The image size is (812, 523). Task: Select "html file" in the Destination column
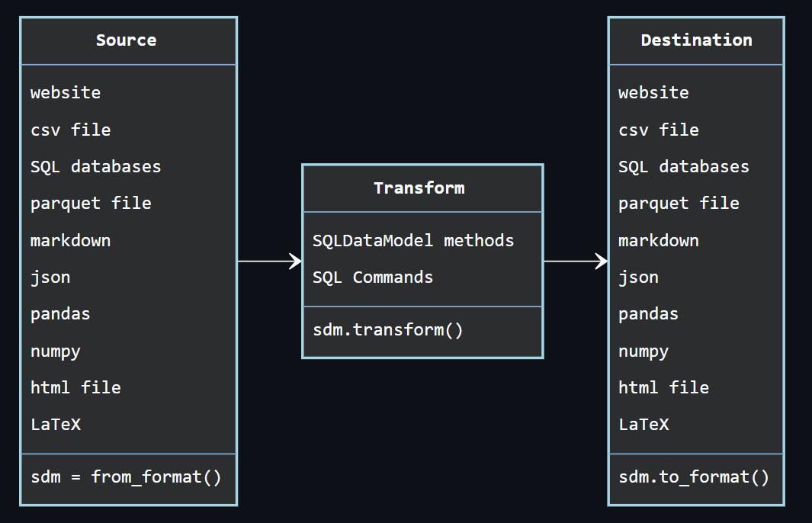pyautogui.click(x=663, y=387)
